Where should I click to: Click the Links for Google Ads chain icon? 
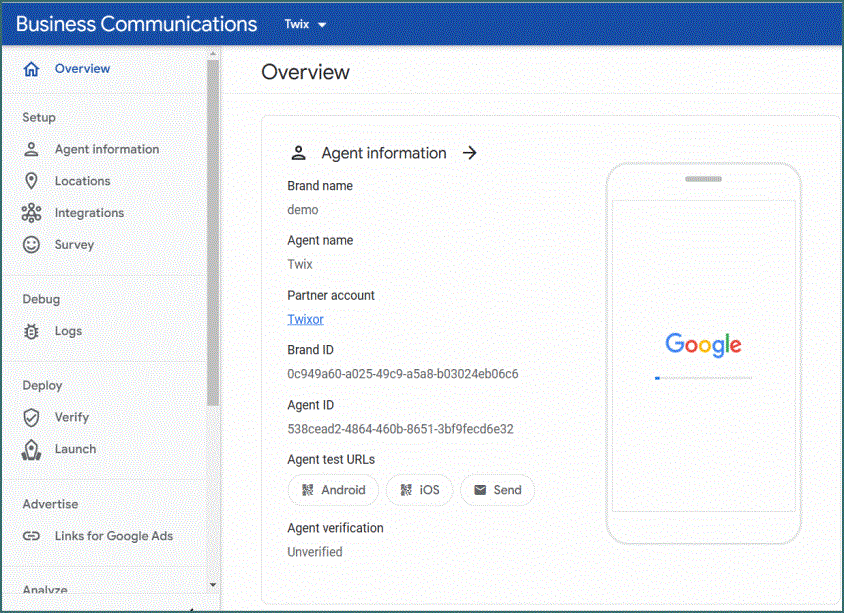coord(31,536)
